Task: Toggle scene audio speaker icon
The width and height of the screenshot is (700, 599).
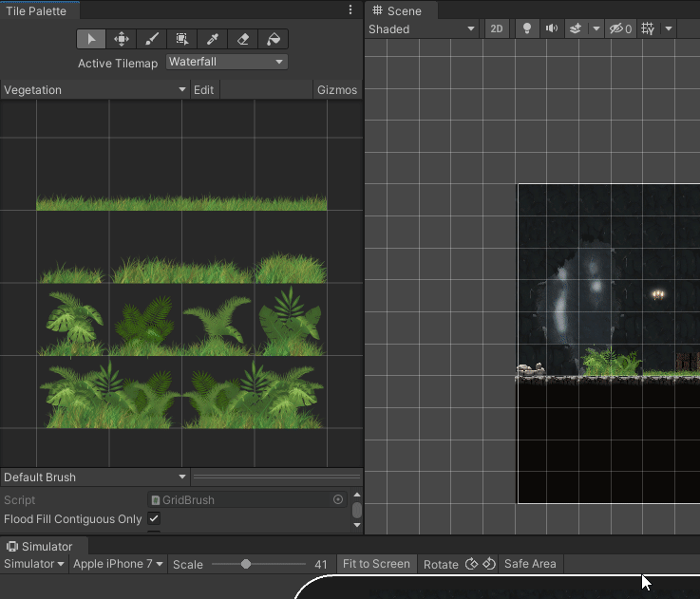Action: (551, 28)
